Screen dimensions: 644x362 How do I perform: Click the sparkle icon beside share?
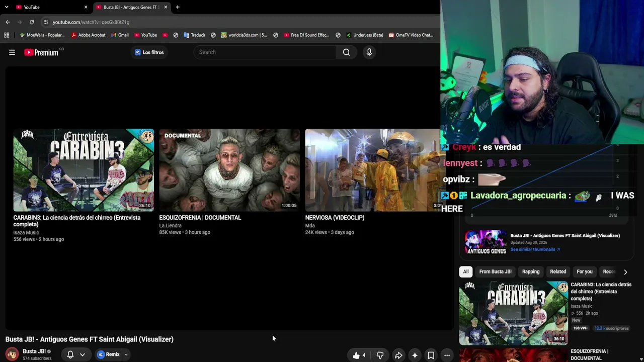coord(415,355)
